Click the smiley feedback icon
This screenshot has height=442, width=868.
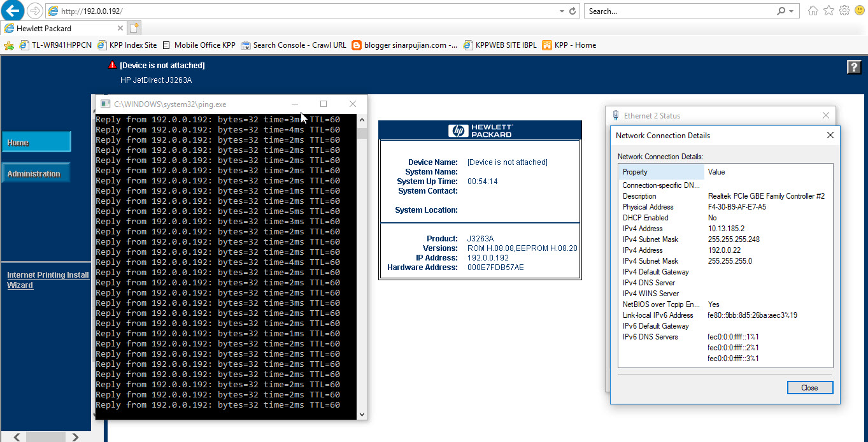859,11
